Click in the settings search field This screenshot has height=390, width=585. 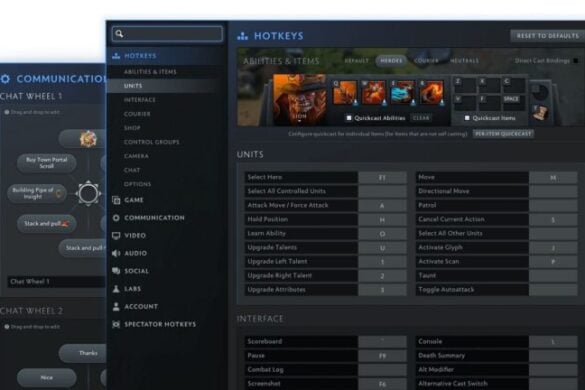(168, 34)
